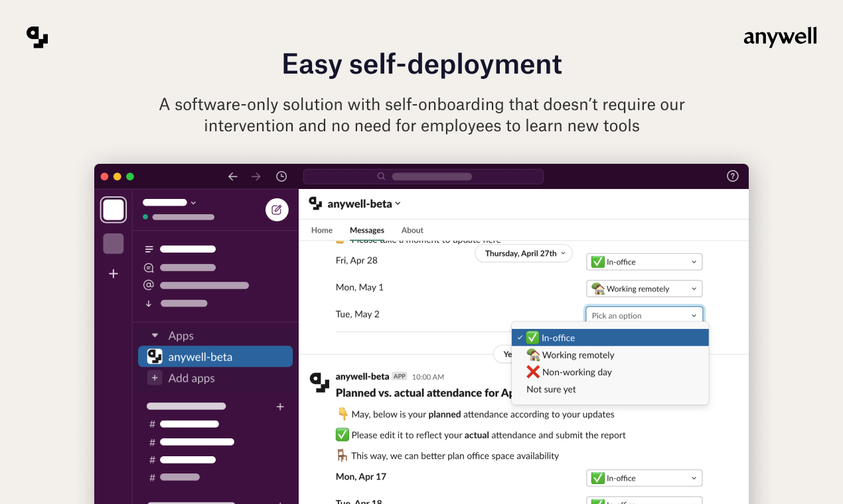Select the white workspace icon
Image resolution: width=843 pixels, height=504 pixels.
(114, 210)
